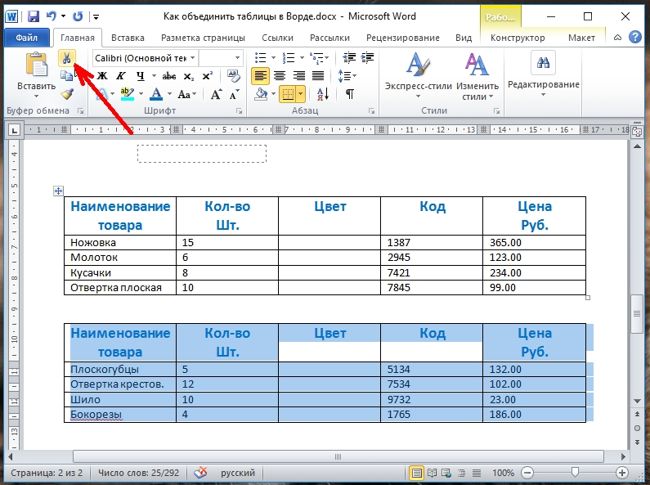Click the Paste clipboard icon
This screenshot has height=485, width=650.
36,65
